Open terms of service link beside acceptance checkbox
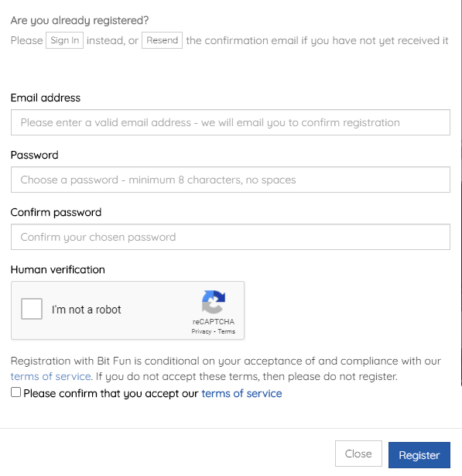462x476 pixels. (241, 393)
